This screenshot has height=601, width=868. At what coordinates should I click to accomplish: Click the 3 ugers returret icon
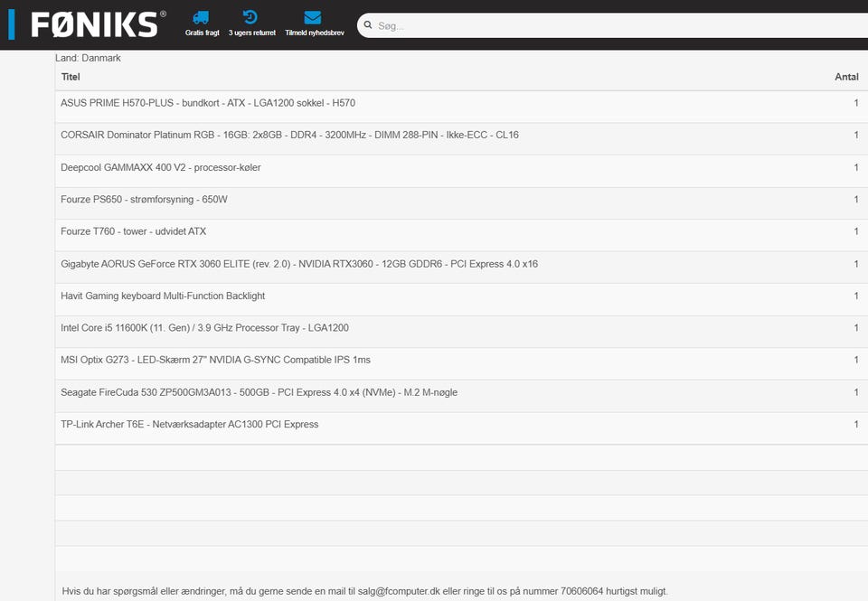[x=250, y=17]
